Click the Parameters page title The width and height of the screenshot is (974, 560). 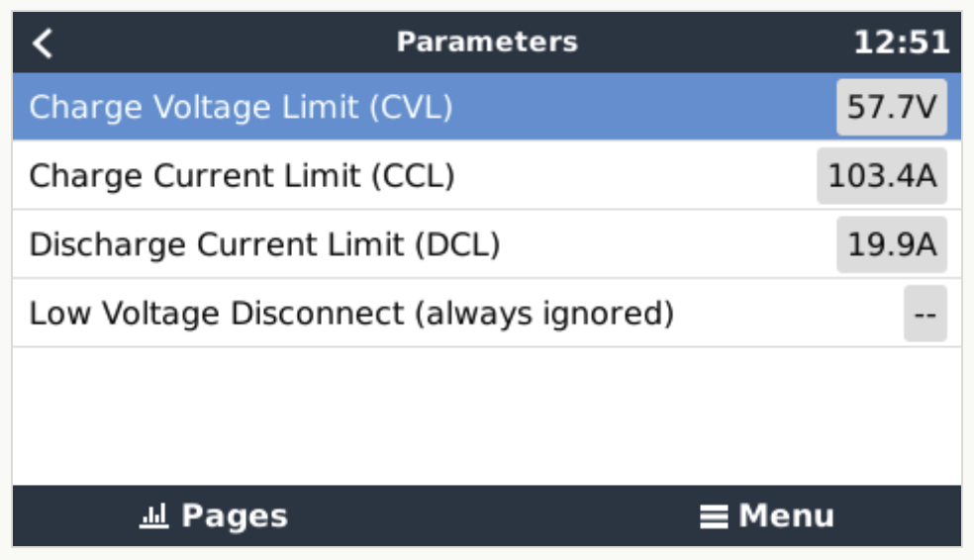pyautogui.click(x=487, y=43)
